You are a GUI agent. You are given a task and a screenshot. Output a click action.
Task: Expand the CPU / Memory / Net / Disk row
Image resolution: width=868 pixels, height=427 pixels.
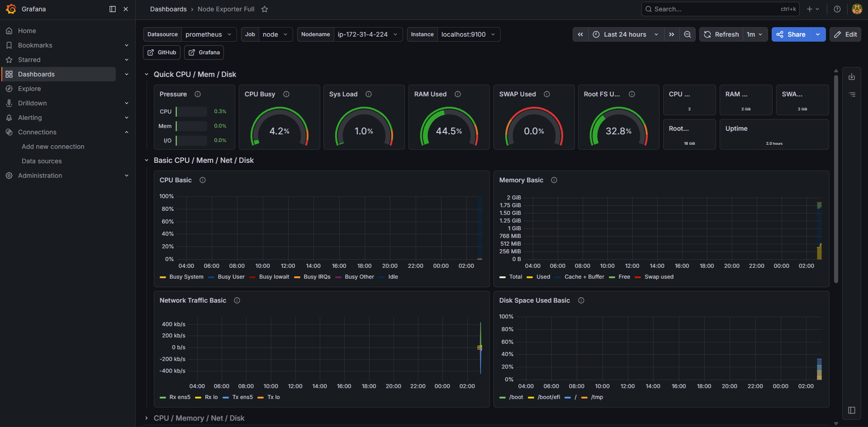click(x=199, y=418)
